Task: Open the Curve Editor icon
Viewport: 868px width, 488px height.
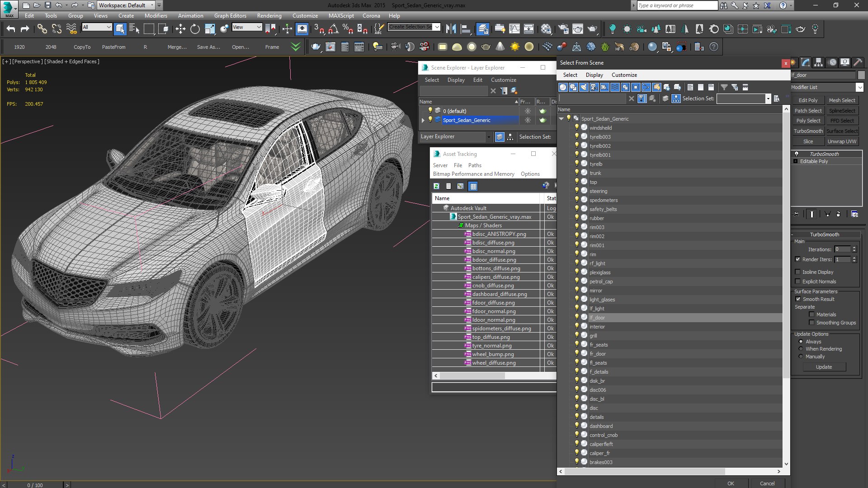Action: pos(514,29)
